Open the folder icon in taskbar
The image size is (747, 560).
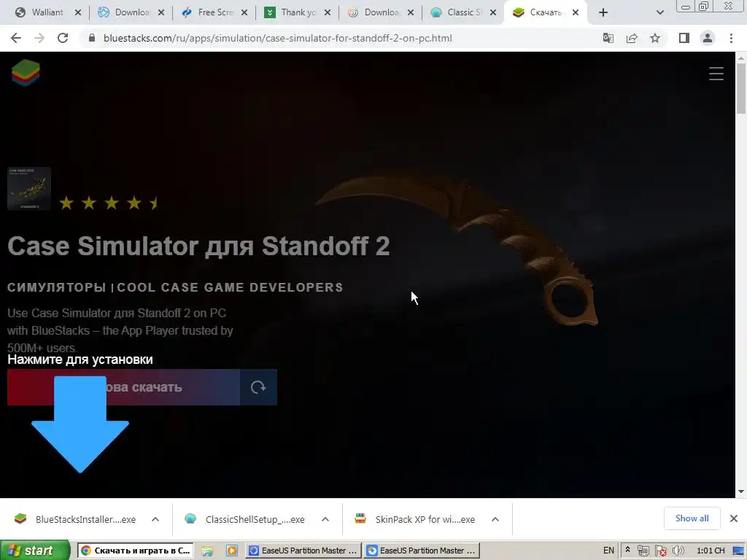pyautogui.click(x=207, y=551)
